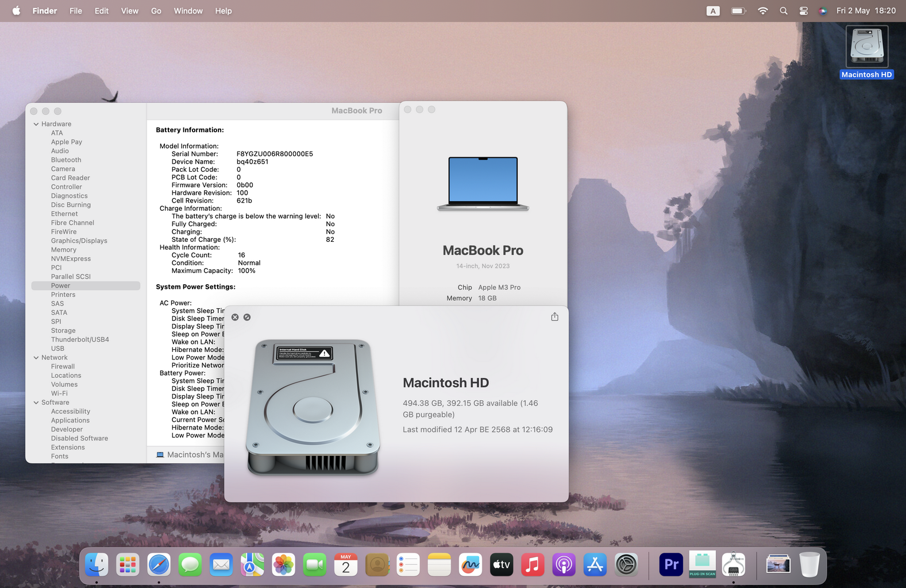This screenshot has width=906, height=588.
Task: Launch Freeform from the Dock
Action: click(x=471, y=565)
